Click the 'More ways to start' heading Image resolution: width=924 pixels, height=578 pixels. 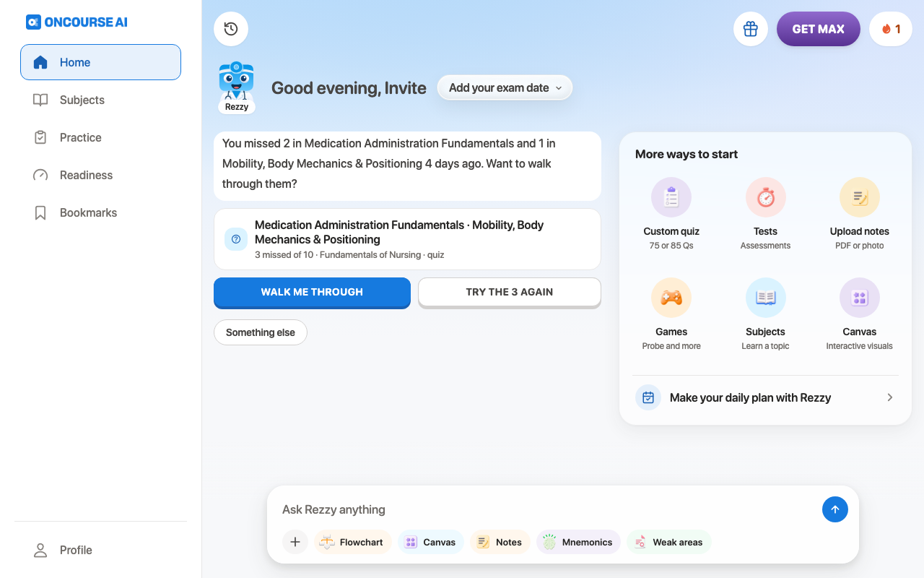[687, 154]
